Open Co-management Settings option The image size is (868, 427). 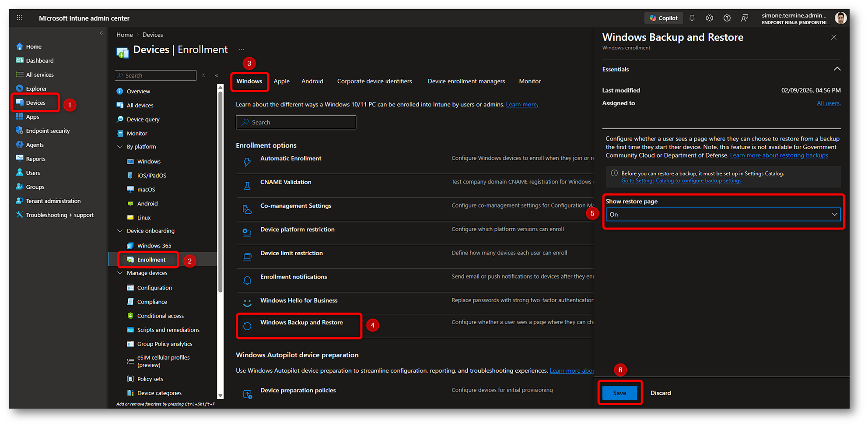click(296, 205)
